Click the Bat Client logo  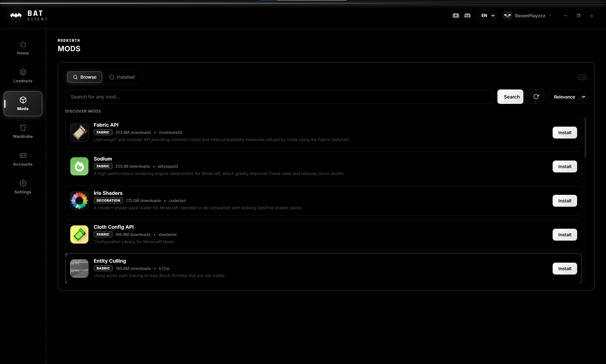(x=28, y=16)
